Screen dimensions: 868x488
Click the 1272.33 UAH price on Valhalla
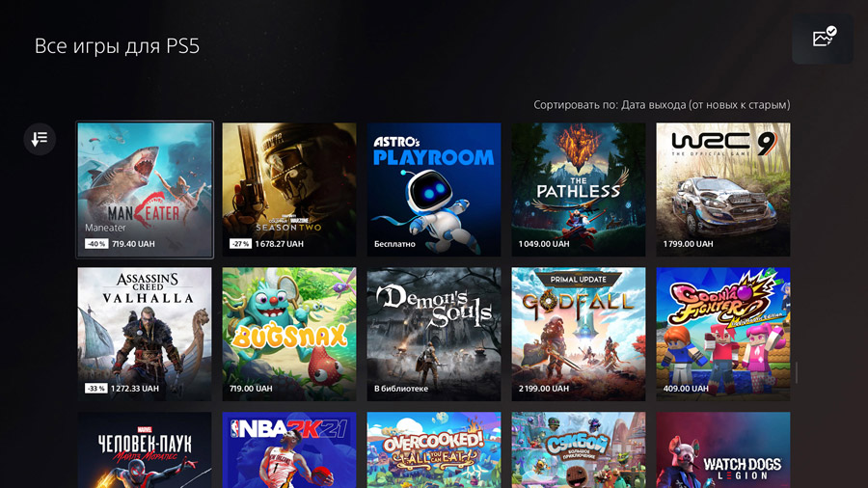coord(134,389)
